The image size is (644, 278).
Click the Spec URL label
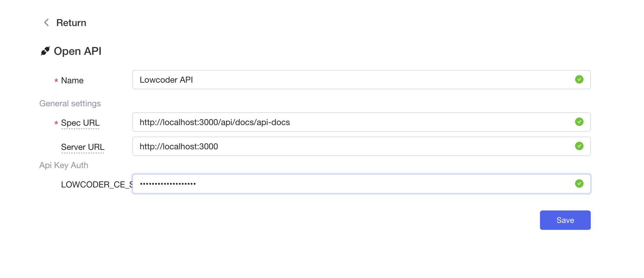pyautogui.click(x=80, y=123)
